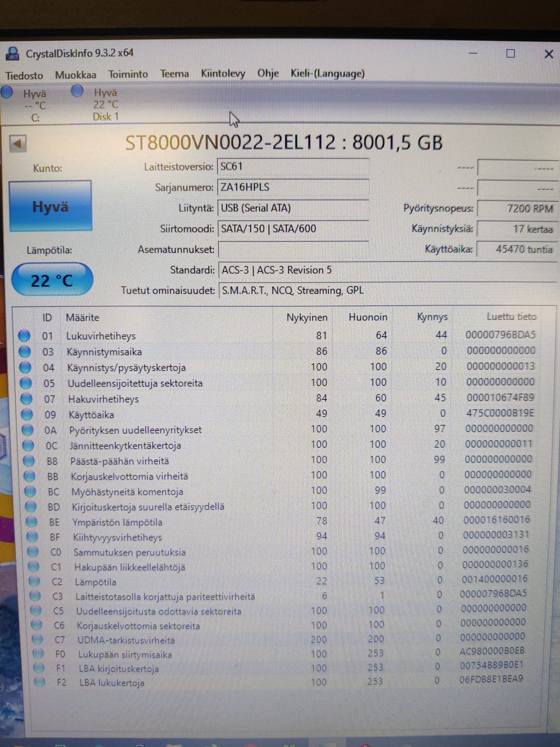Click the status dot for attribute C2 Lämpötila
Image resolution: width=560 pixels, height=747 pixels.
pos(34,582)
